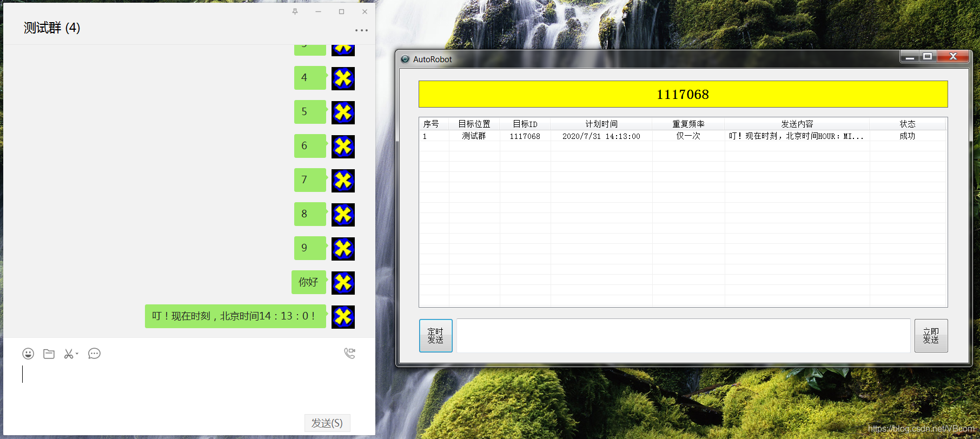This screenshot has width=980, height=439.
Task: Open screenshot options dropdown arrow
Action: pyautogui.click(x=77, y=354)
